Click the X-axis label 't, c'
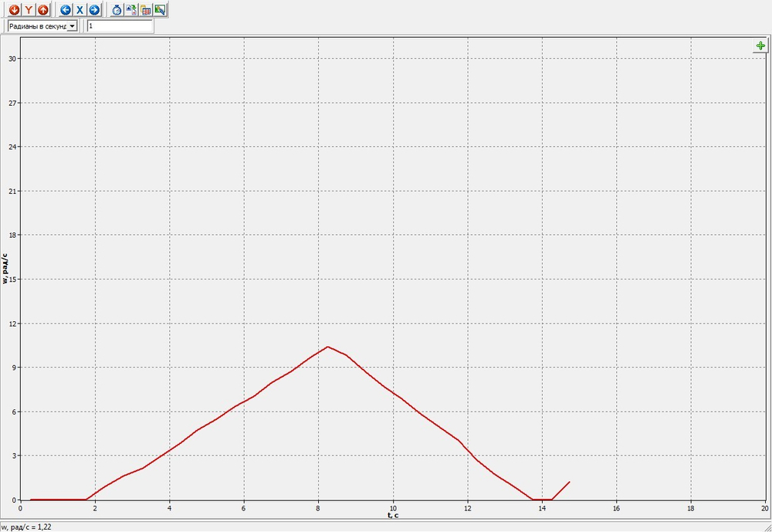The height and width of the screenshot is (532, 772). pyautogui.click(x=392, y=515)
